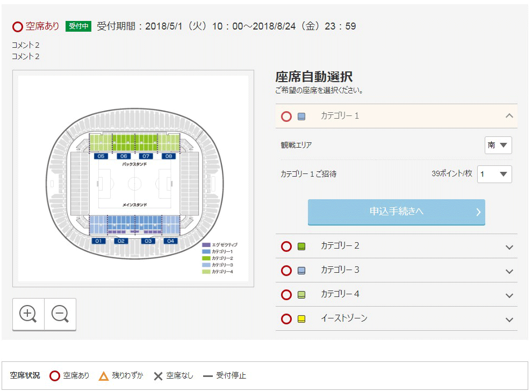Zoom out of the stadium seat map
Image resolution: width=532 pixels, height=392 pixels.
tap(60, 314)
